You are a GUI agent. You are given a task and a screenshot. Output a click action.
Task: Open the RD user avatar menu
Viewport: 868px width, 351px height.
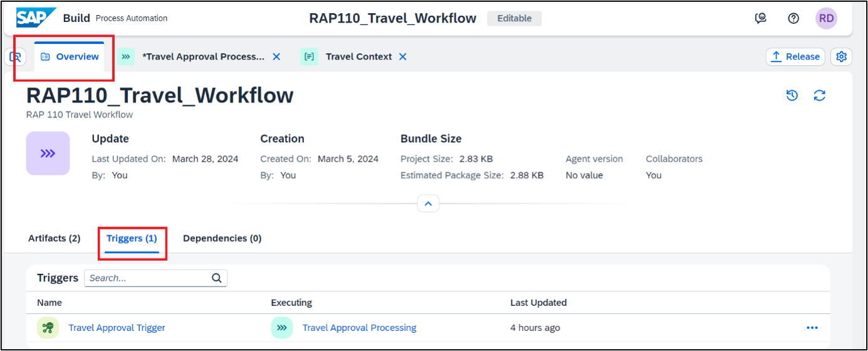click(x=826, y=19)
